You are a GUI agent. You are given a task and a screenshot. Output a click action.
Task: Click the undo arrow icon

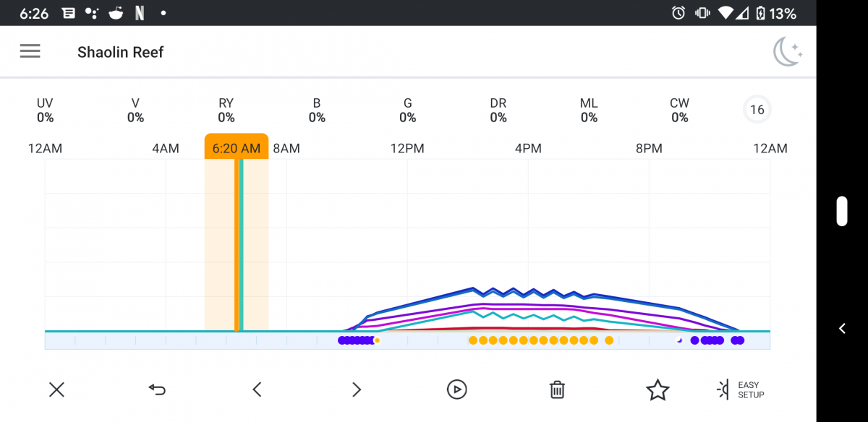pos(157,390)
